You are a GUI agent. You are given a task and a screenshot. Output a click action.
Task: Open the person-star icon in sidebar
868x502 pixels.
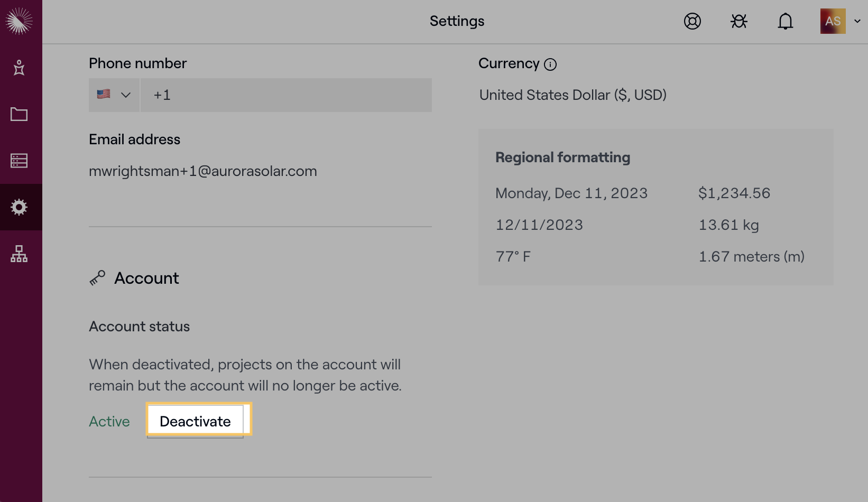pyautogui.click(x=19, y=68)
